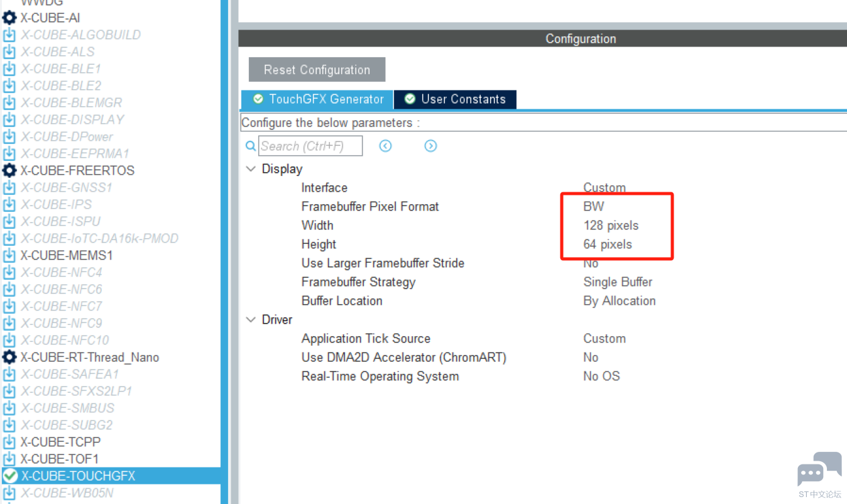Viewport: 847px width, 504px height.
Task: Click the download icon for X-CUBE-BLE1
Action: pos(9,69)
